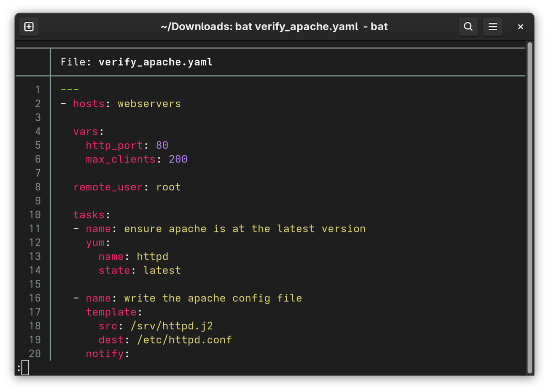Click line number 1 in the gutter

pos(38,90)
